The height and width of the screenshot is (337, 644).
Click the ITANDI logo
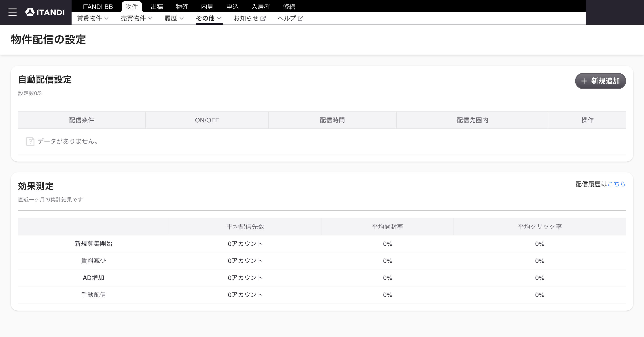(x=45, y=12)
